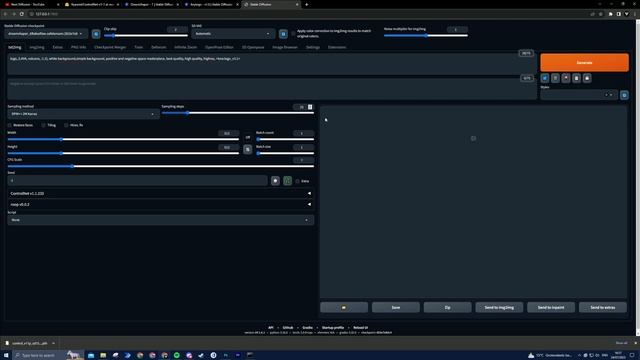Reload the browser page
The image size is (640, 360).
coord(22,14)
